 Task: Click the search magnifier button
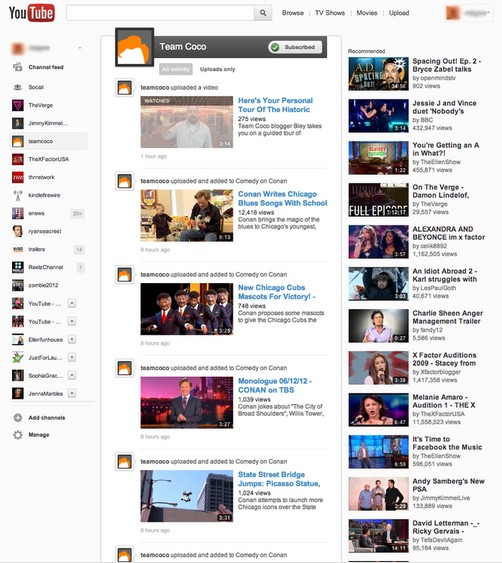[x=263, y=13]
